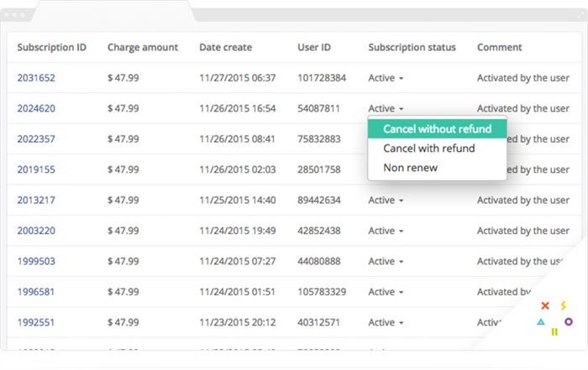
Task: Click the $ 47.99 charge for subscription 1992551
Action: 123,322
